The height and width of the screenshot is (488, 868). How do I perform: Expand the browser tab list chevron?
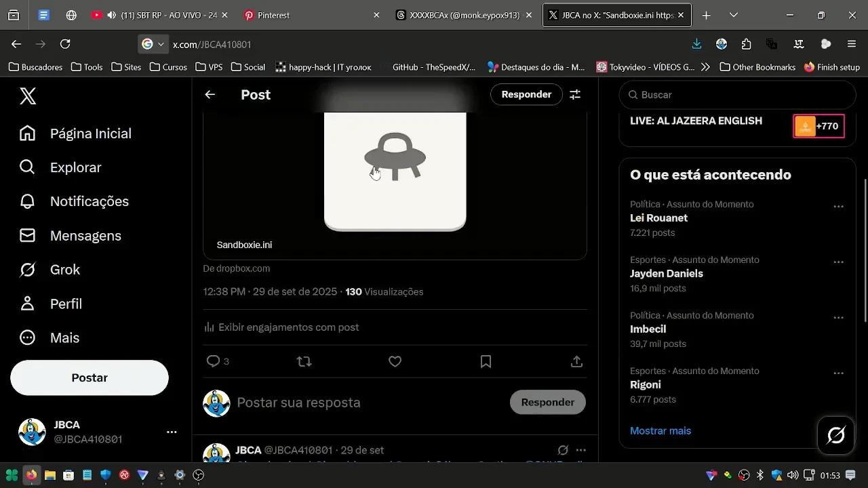[x=734, y=15]
